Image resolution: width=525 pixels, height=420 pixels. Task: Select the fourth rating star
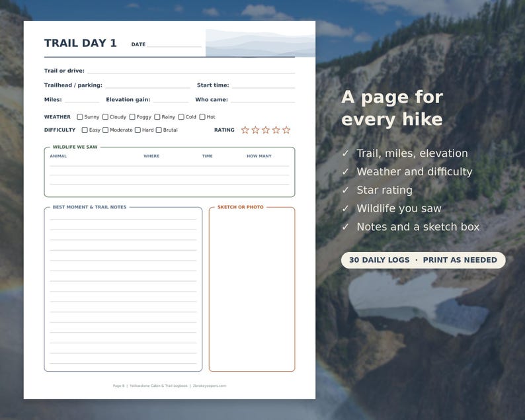[276, 130]
